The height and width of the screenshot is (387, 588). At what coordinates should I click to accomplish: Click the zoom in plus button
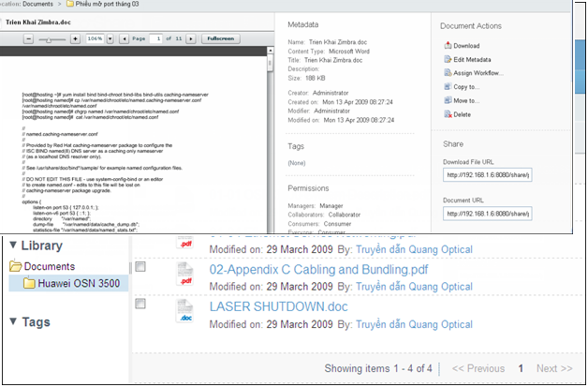(x=77, y=40)
